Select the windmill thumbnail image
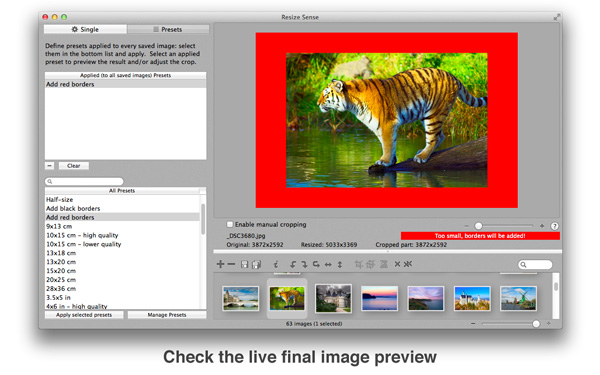The width and height of the screenshot is (600, 375). (x=518, y=298)
